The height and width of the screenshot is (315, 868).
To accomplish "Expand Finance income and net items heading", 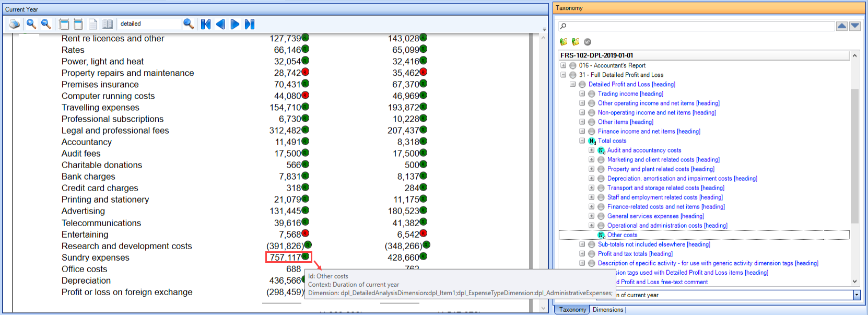I will 582,131.
